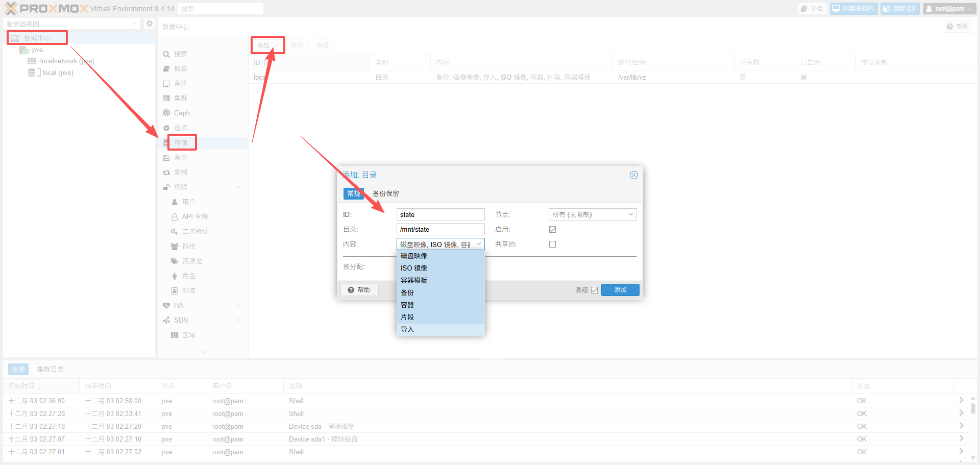The width and height of the screenshot is (980, 465).
Task: Open the root@pam user menu
Action: (x=949, y=8)
